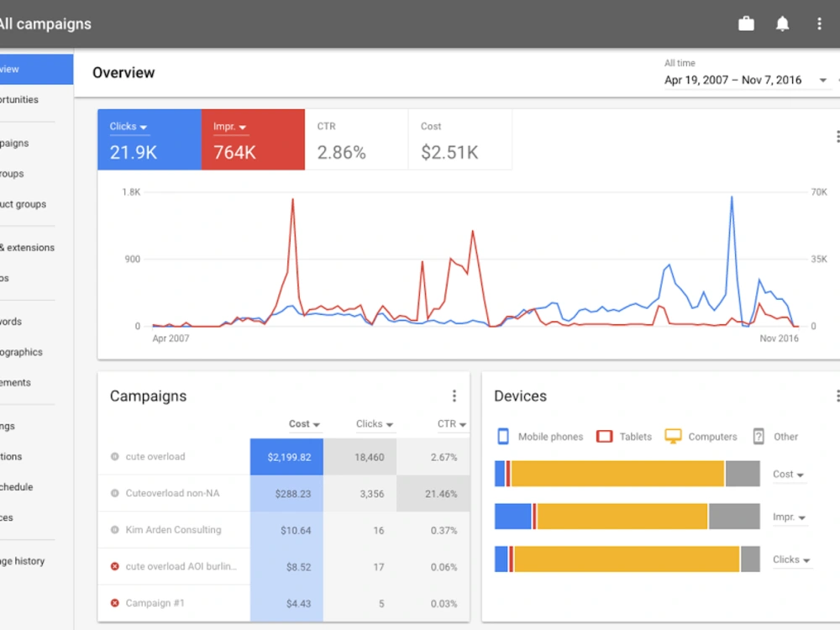The width and height of the screenshot is (840, 630).
Task: Click the Tablets legend icon
Action: (x=604, y=437)
